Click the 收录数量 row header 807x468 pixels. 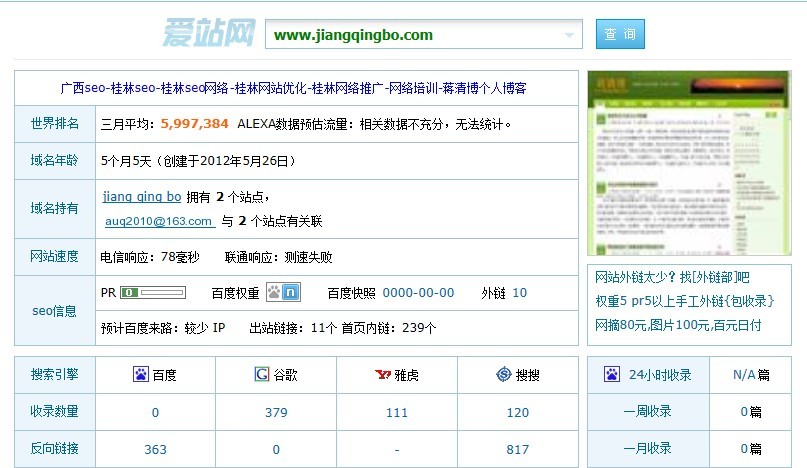[x=55, y=411]
